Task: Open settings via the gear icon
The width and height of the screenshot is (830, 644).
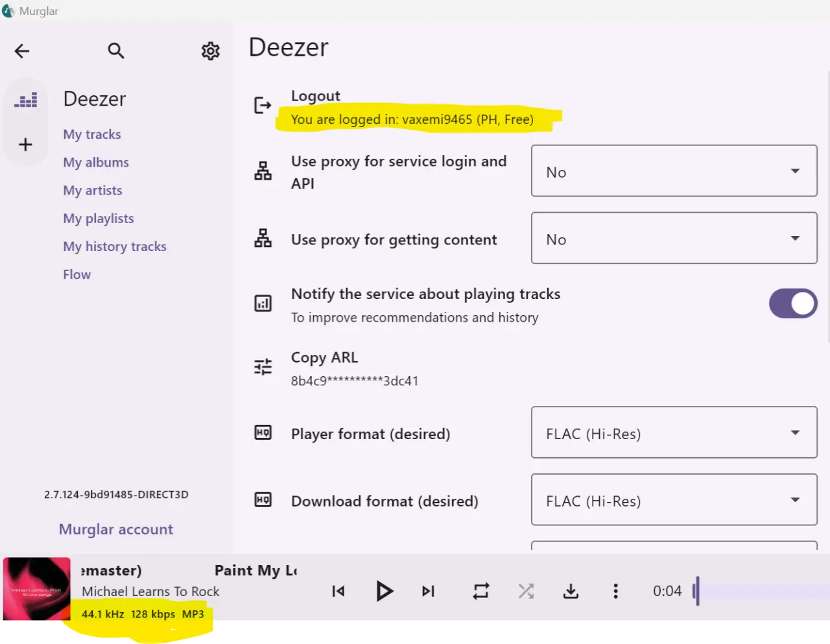Action: click(210, 51)
